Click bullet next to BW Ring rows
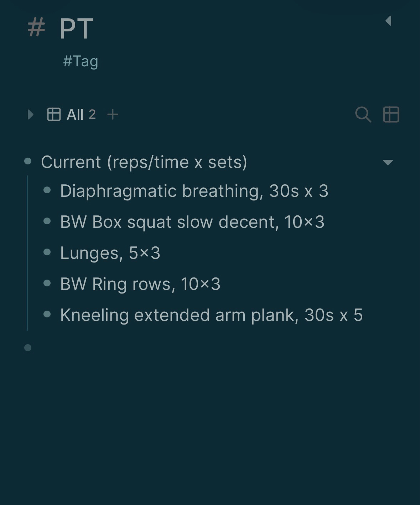Image resolution: width=420 pixels, height=505 pixels. [47, 284]
